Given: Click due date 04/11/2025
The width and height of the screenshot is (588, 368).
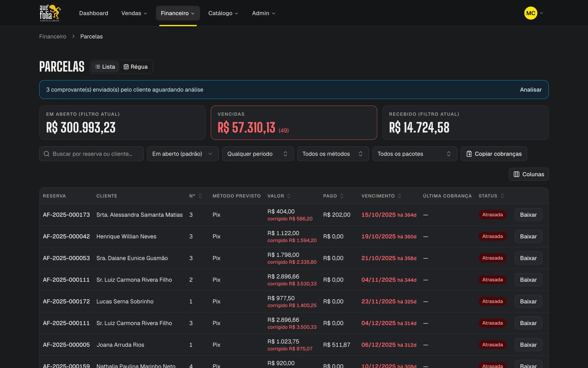Looking at the screenshot, I should click(378, 280).
